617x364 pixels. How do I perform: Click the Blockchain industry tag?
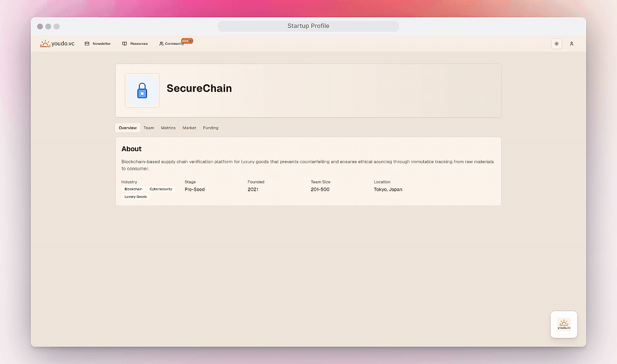tap(134, 189)
